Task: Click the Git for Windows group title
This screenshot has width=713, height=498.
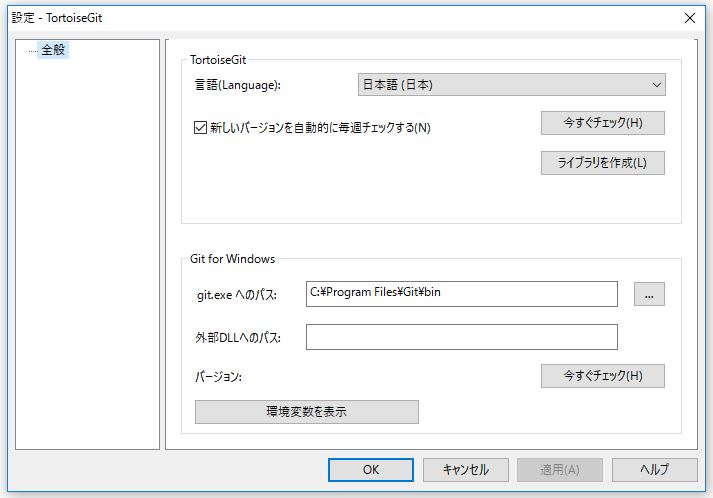Action: click(232, 259)
